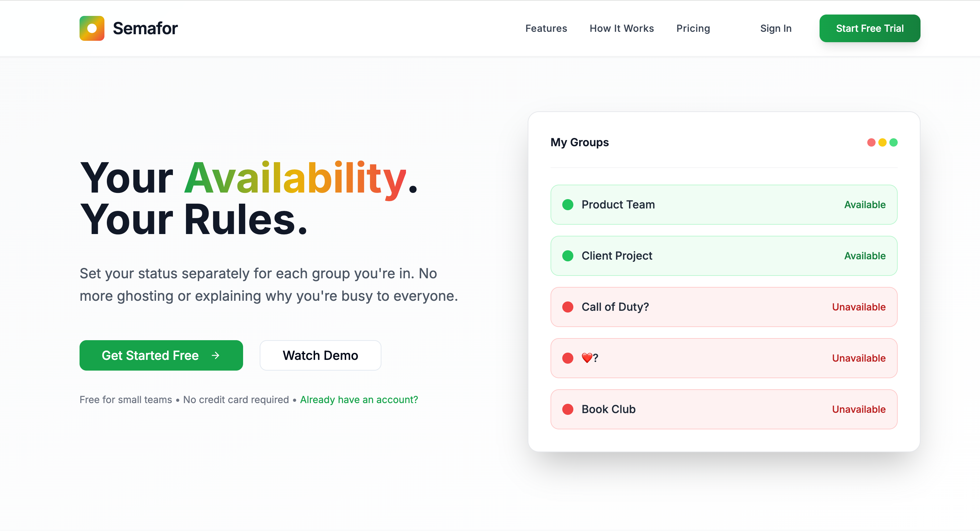Screen dimensions: 980x531
Task: Click the arrow icon in Get Started Free
Action: [x=216, y=355]
